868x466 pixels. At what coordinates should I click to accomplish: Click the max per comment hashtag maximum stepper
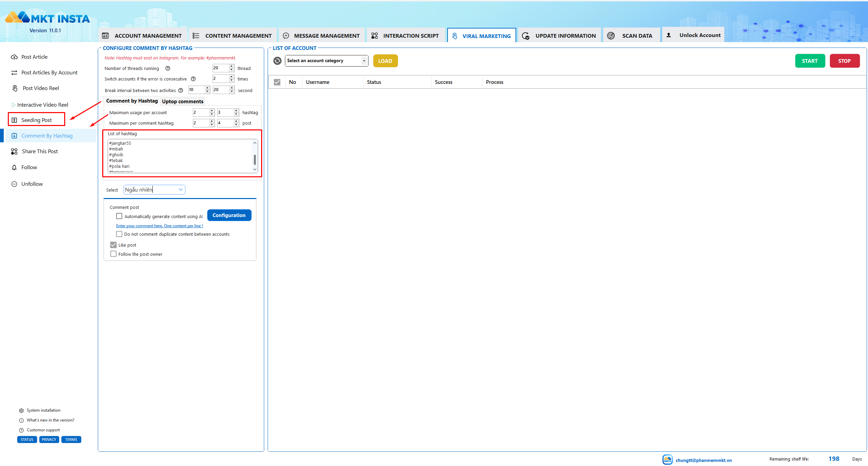236,123
